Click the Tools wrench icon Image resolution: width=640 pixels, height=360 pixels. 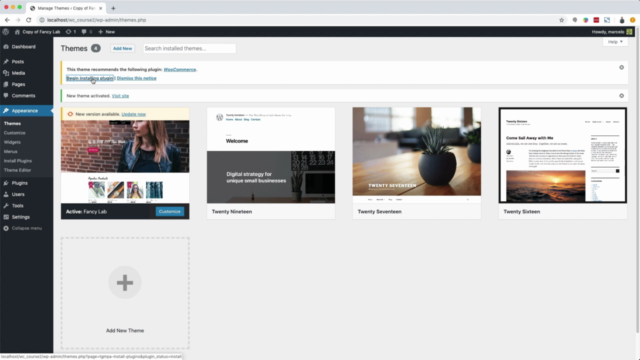pos(6,206)
